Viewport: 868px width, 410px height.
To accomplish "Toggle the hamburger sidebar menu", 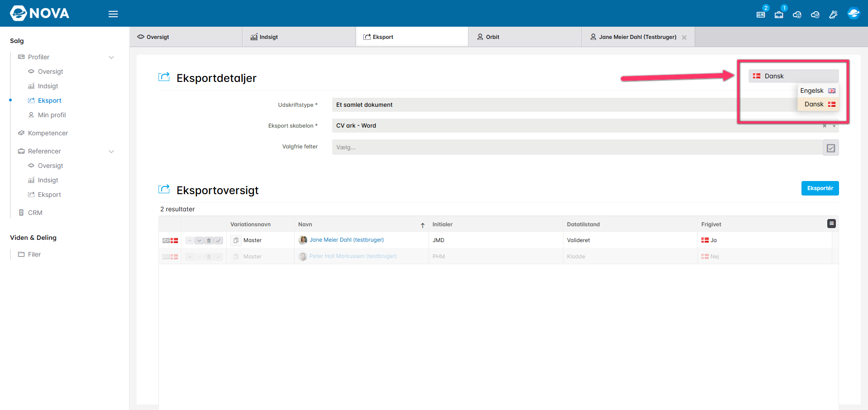I will click(113, 14).
